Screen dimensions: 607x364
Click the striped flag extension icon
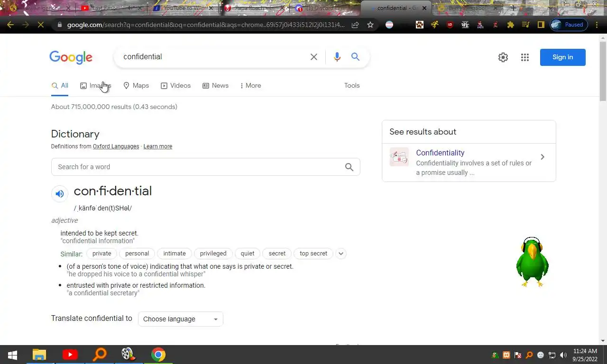[389, 25]
